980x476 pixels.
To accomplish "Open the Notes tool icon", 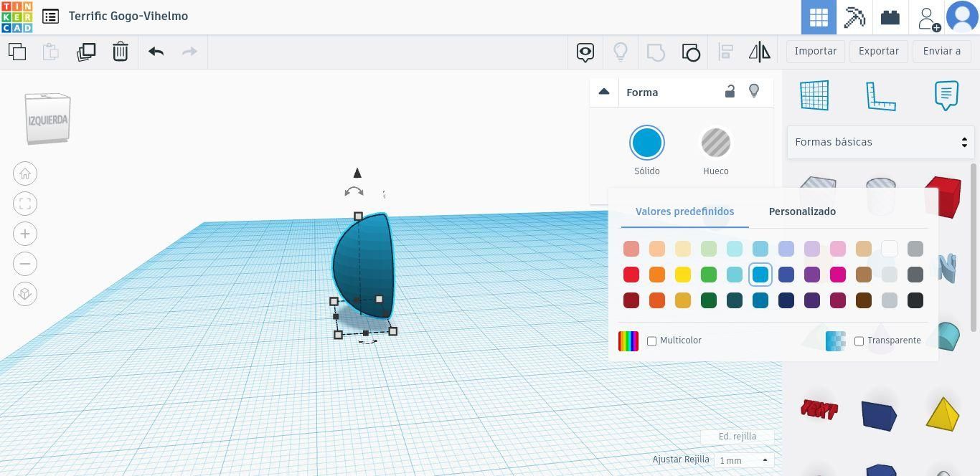I will [946, 95].
